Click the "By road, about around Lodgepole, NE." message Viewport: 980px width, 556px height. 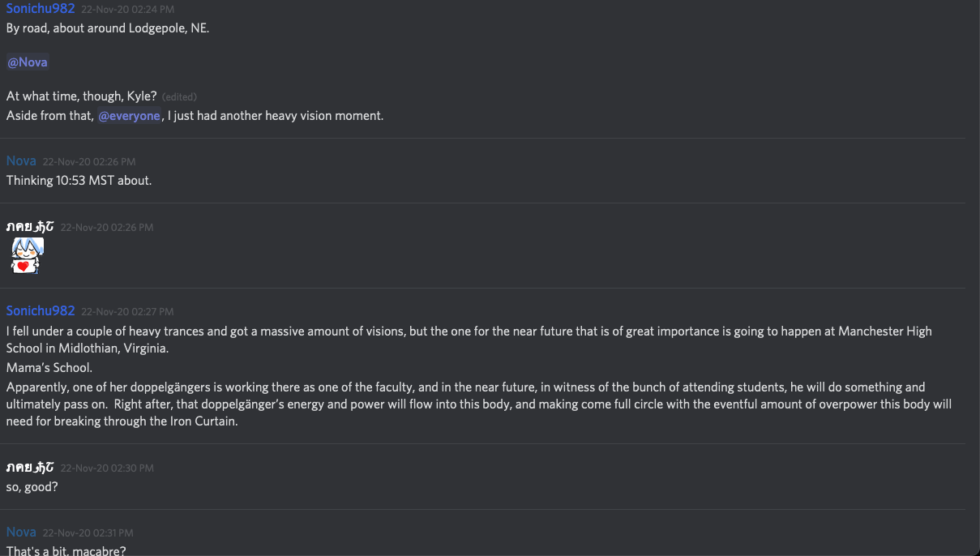click(108, 28)
